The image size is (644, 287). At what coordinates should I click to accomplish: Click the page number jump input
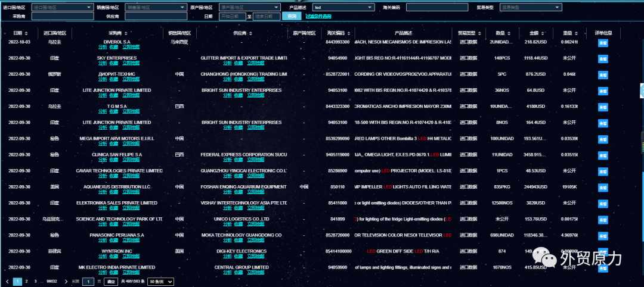coord(88,282)
